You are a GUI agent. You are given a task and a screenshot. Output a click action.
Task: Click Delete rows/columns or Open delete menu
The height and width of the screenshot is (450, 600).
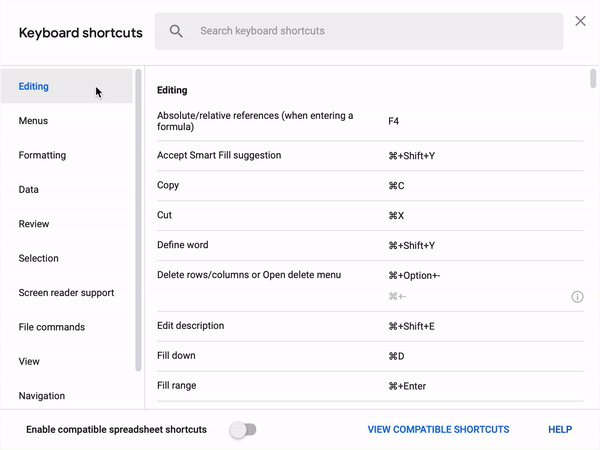coord(249,275)
